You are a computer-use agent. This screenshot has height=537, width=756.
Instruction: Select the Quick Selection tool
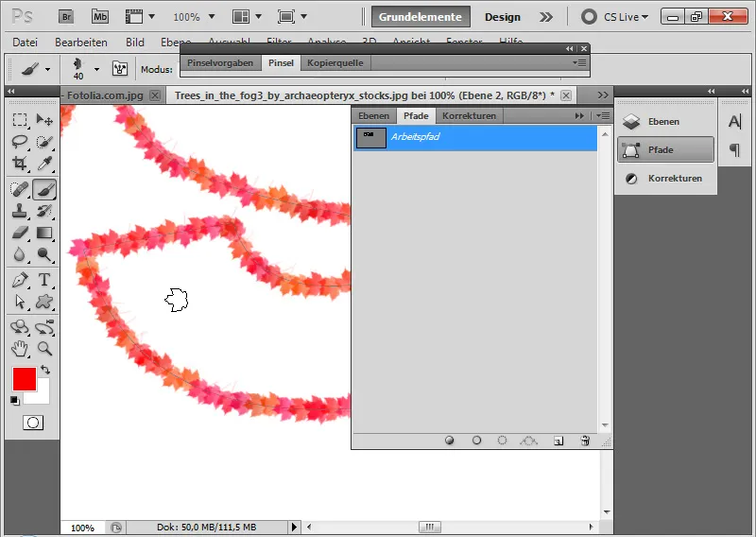point(44,141)
